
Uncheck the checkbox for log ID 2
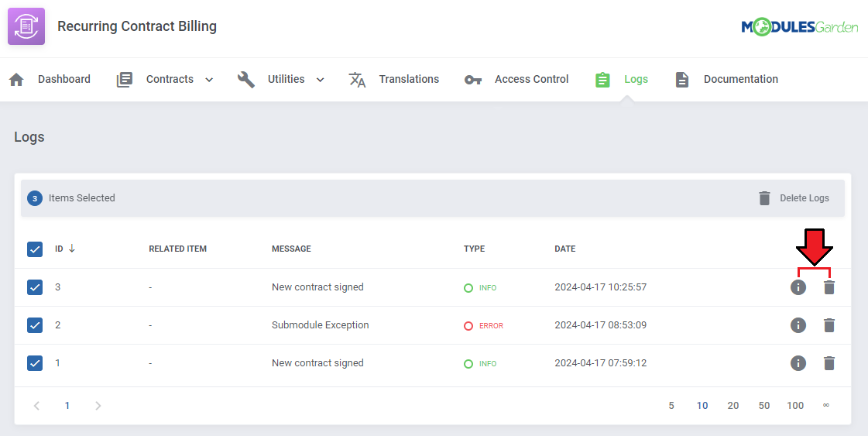pos(35,325)
